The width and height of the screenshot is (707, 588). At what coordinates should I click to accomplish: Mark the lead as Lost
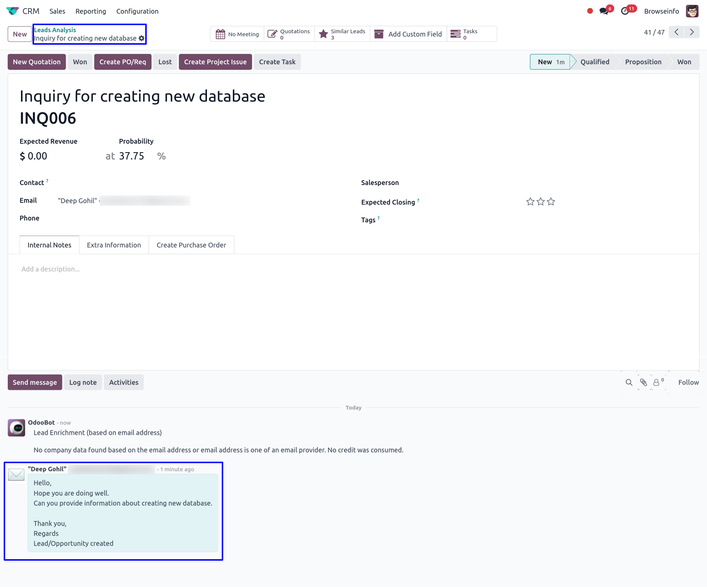pyautogui.click(x=165, y=62)
